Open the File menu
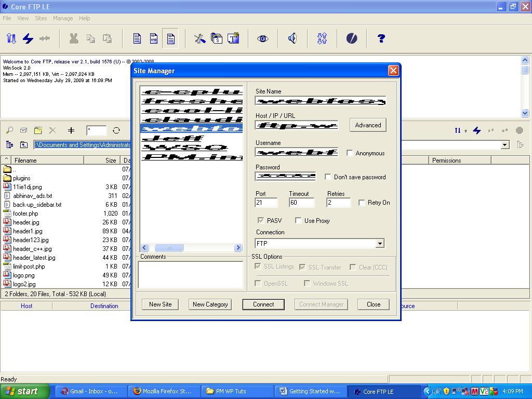This screenshot has width=532, height=399. pos(7,18)
